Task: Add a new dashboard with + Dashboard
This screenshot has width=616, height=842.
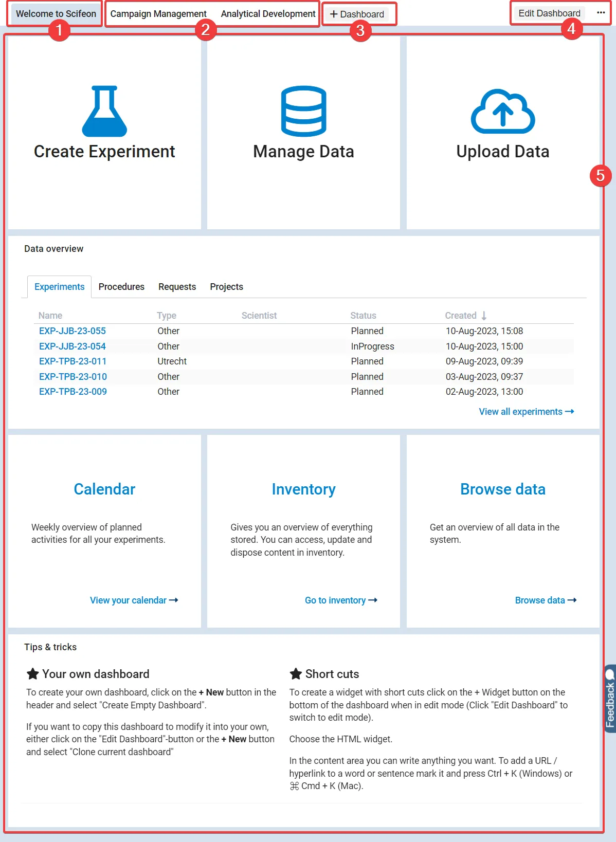Action: click(x=357, y=14)
